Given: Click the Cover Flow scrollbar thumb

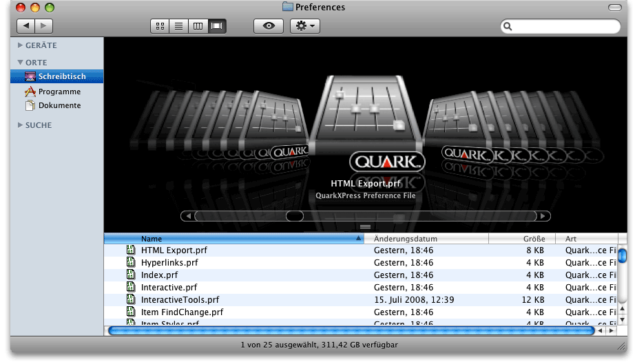Looking at the screenshot, I should click(x=294, y=216).
